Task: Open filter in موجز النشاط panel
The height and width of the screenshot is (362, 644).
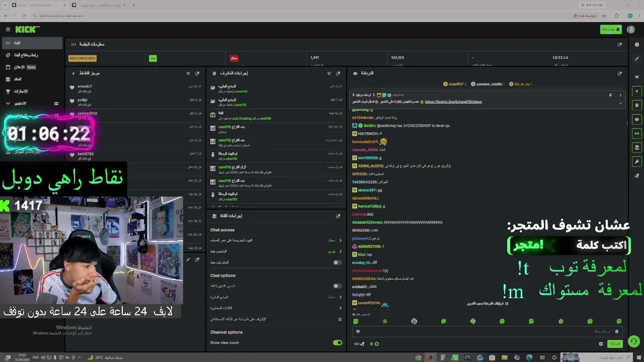Action: (188, 73)
